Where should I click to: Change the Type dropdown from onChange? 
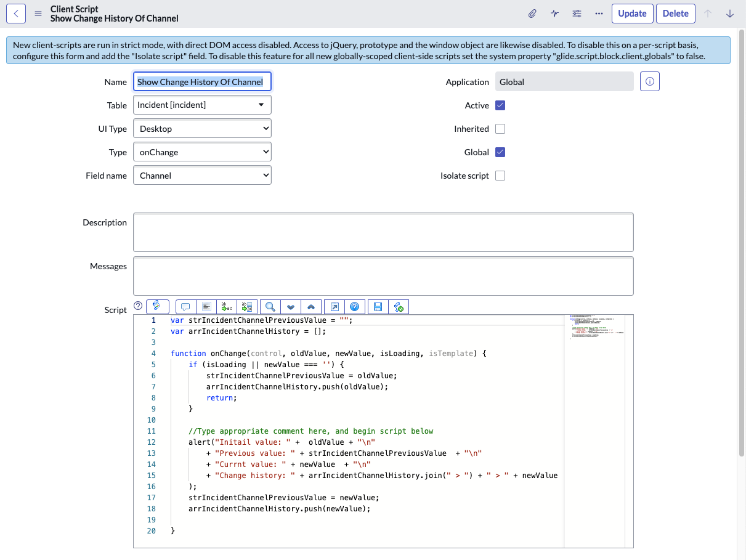[202, 152]
